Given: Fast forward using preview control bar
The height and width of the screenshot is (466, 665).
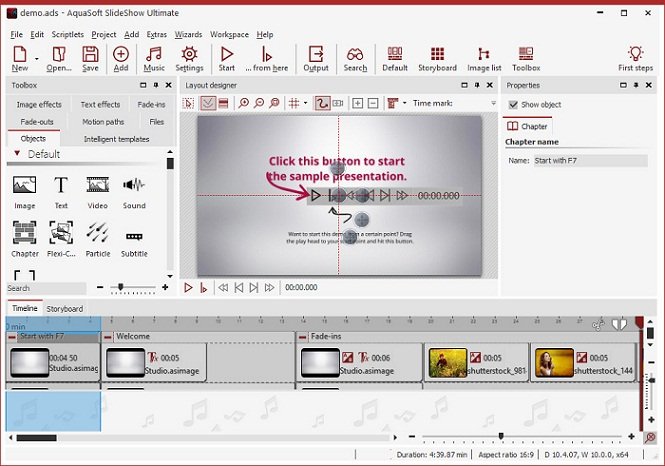Looking at the screenshot, I should 269,288.
